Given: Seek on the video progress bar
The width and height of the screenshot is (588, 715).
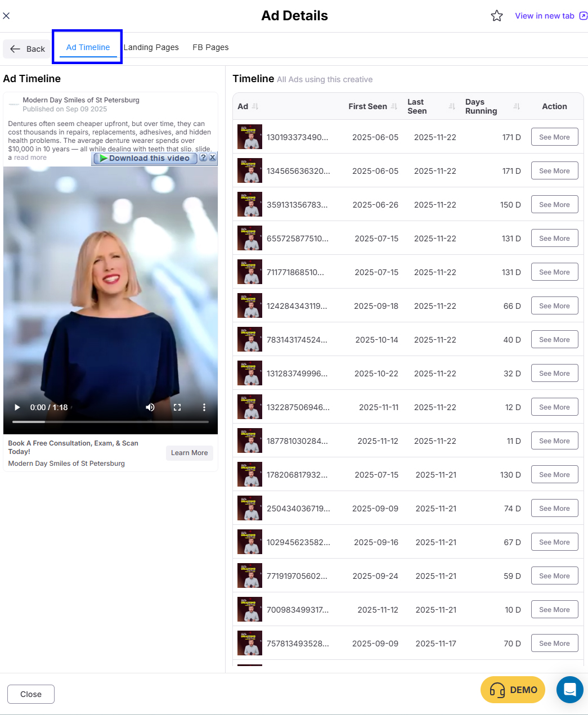Looking at the screenshot, I should coord(110,421).
